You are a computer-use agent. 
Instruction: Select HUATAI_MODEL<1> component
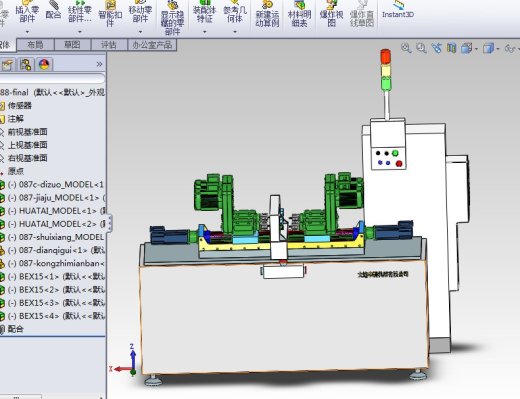56,211
